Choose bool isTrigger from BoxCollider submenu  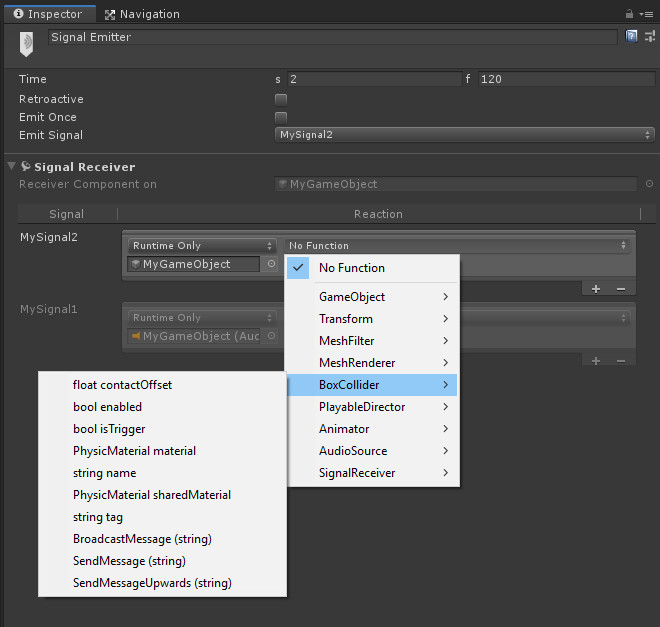click(162, 429)
